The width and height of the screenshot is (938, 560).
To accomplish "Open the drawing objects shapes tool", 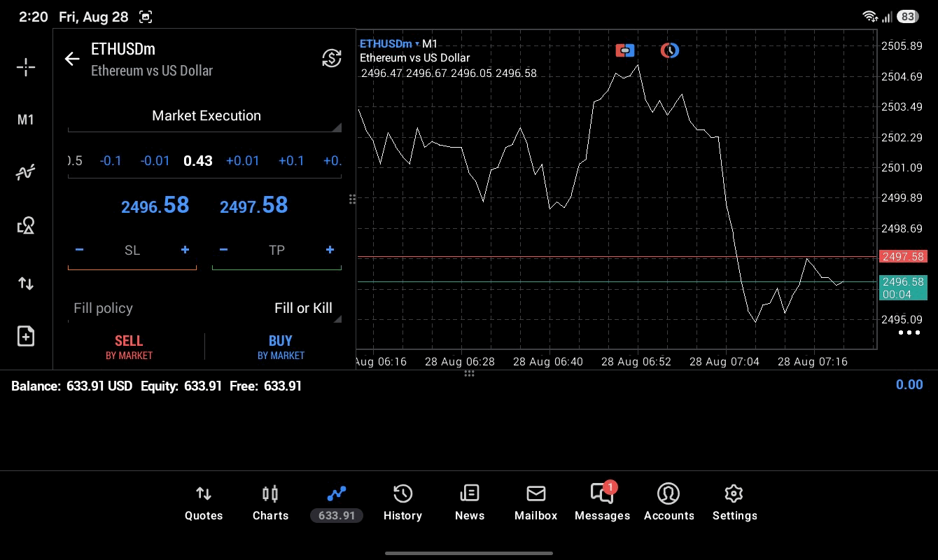I will [x=26, y=225].
